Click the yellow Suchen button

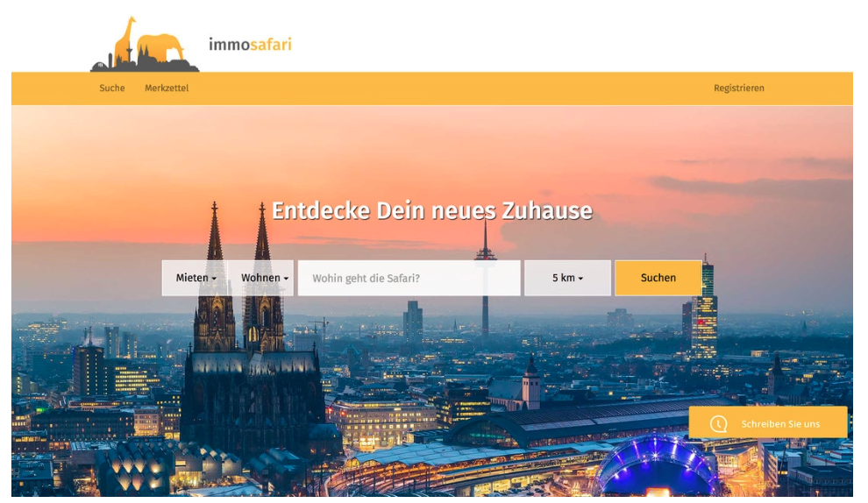(x=658, y=278)
